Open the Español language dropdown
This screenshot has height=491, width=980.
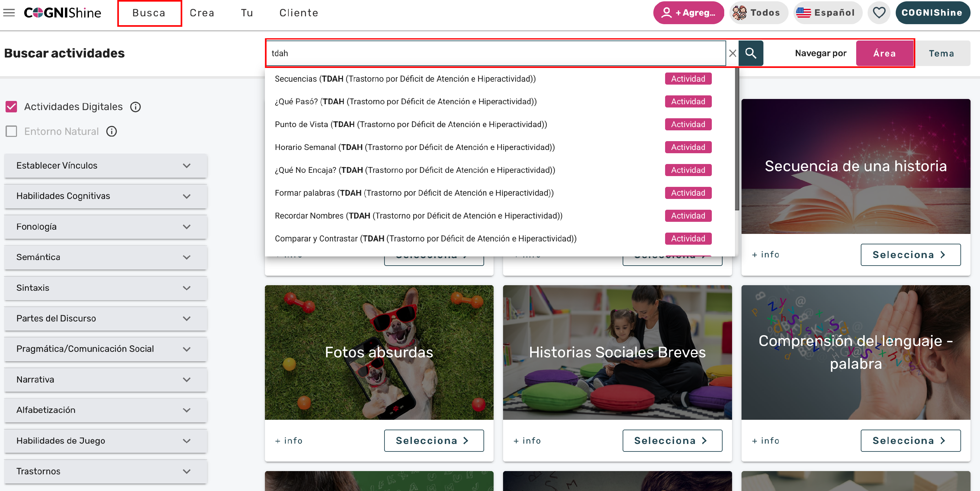point(827,12)
